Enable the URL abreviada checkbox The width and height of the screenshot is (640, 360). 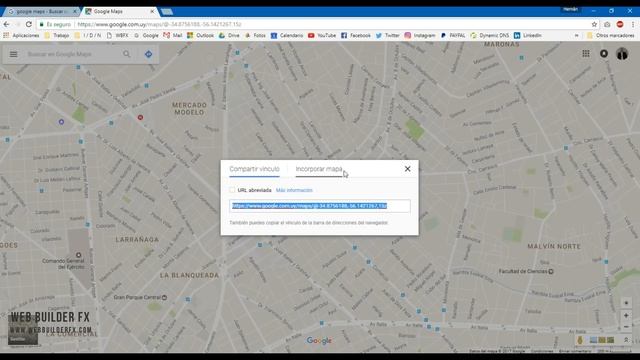click(232, 190)
